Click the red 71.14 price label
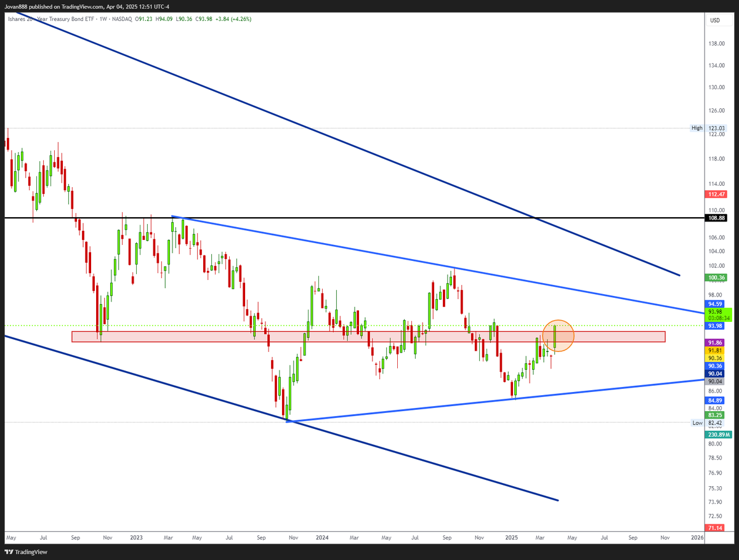The image size is (739, 560). (714, 528)
